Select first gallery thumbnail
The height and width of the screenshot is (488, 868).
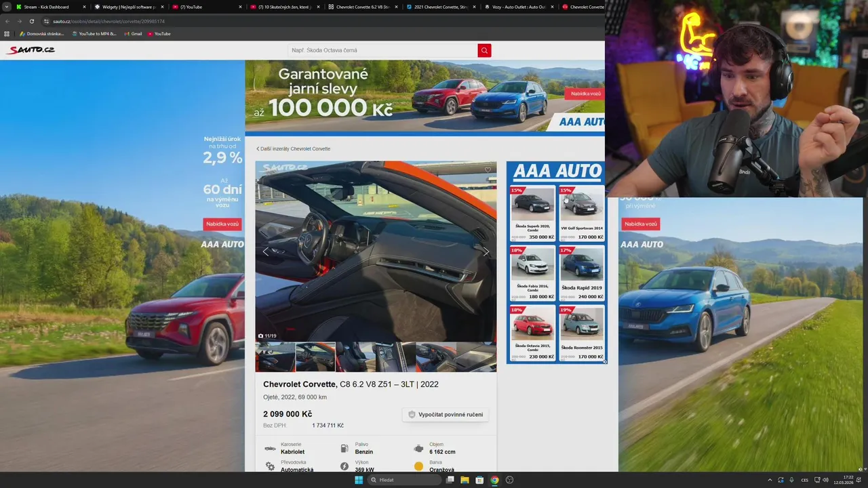click(275, 357)
